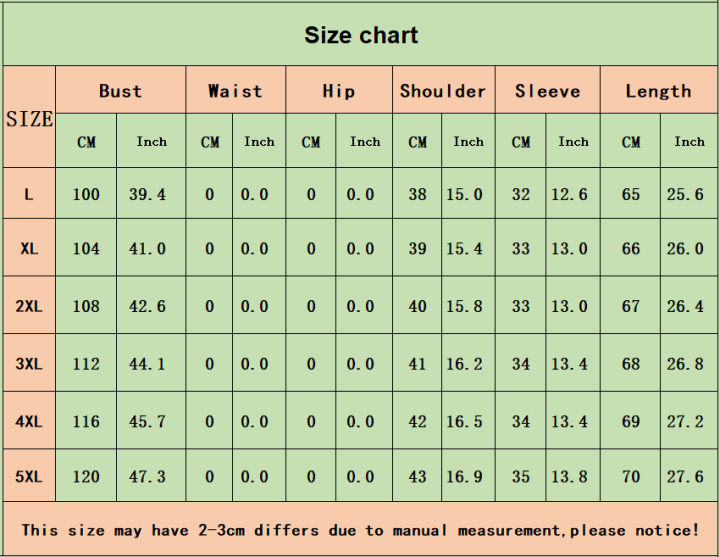Click sleeve value 35 in 5XL row
Viewport: 720px width, 557px height.
[521, 476]
